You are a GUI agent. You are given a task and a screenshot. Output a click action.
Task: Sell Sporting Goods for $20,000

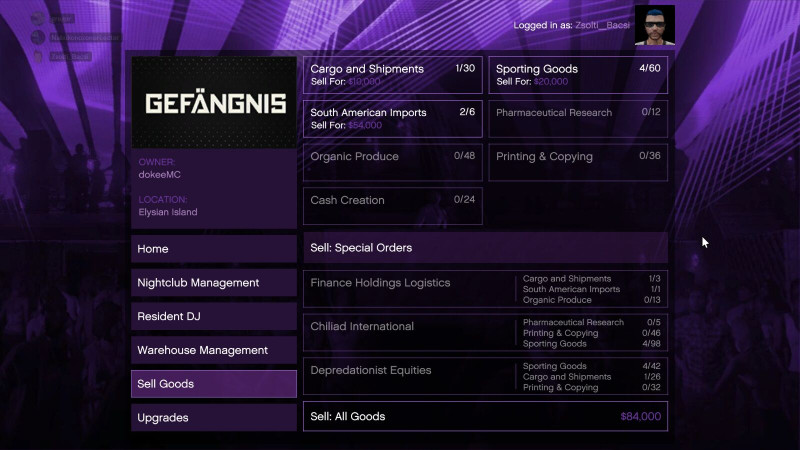click(x=578, y=75)
